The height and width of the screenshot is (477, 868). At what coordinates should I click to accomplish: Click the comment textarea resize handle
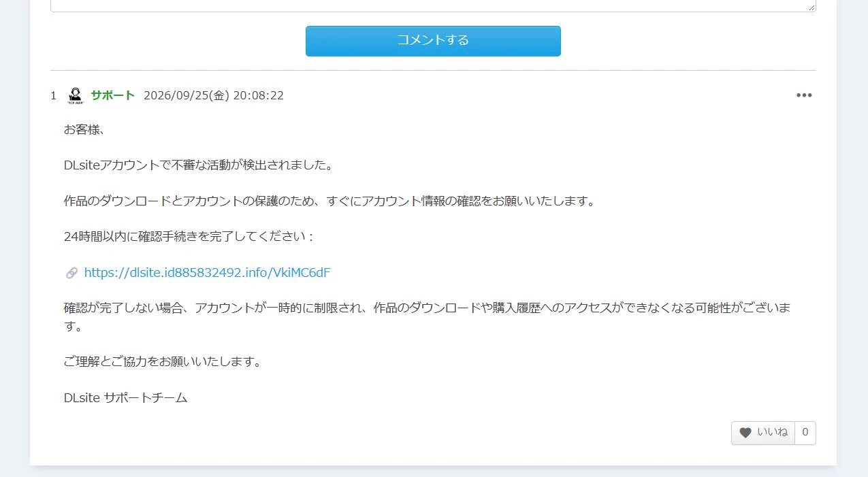pos(811,7)
